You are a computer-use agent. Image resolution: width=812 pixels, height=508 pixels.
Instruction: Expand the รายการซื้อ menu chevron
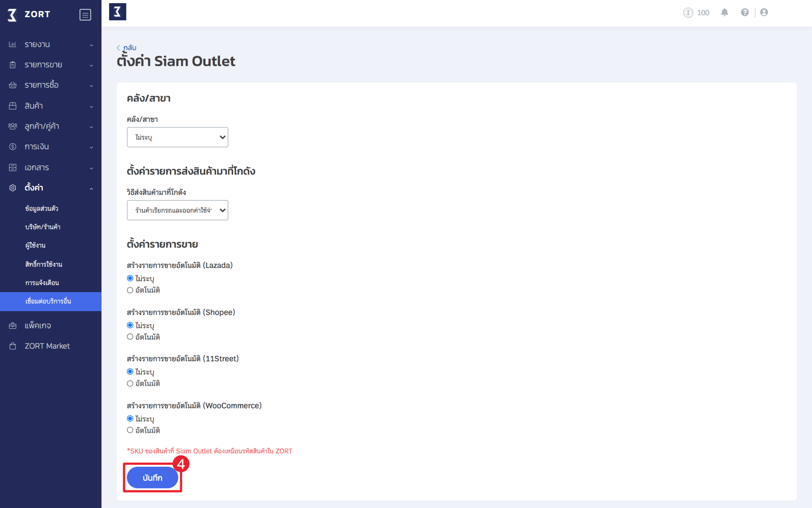pos(92,86)
